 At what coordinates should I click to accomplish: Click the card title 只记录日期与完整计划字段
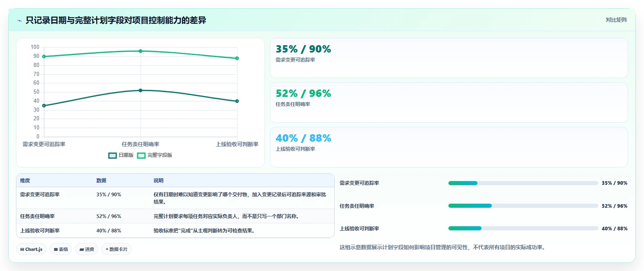pyautogui.click(x=116, y=20)
